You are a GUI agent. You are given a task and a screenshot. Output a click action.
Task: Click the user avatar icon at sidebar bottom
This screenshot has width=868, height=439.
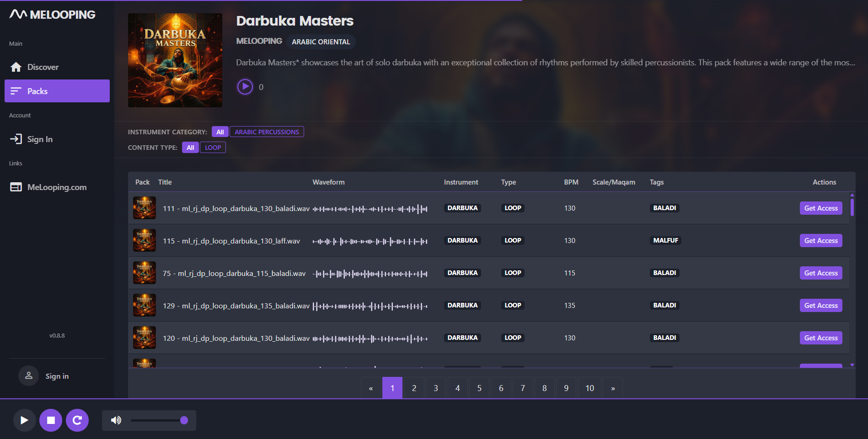coord(28,376)
